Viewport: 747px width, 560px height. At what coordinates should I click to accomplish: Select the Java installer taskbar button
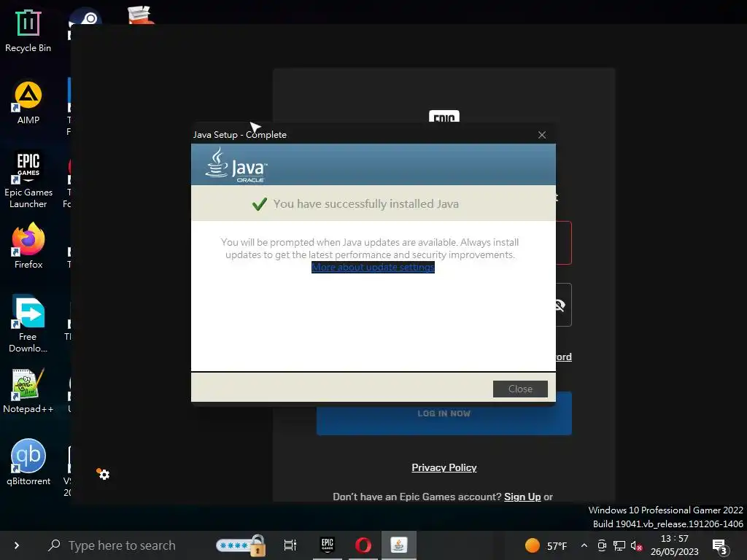tap(399, 545)
